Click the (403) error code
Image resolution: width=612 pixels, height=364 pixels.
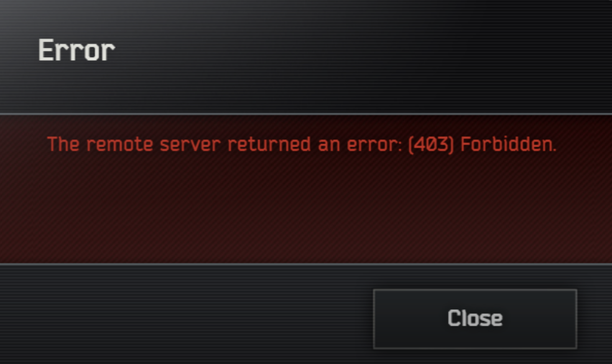[431, 145]
